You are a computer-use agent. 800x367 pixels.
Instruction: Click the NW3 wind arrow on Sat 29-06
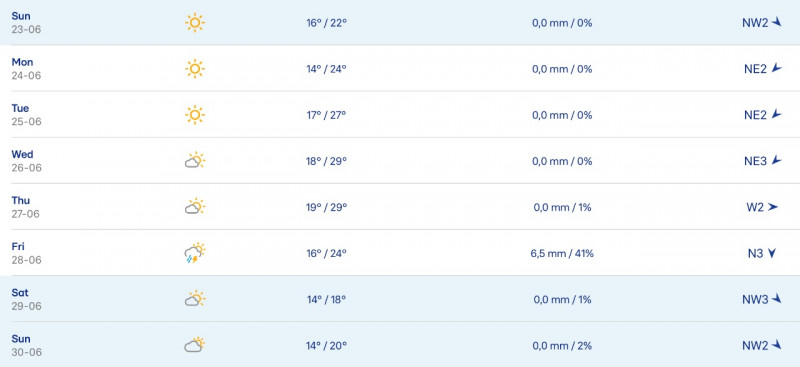click(x=777, y=299)
